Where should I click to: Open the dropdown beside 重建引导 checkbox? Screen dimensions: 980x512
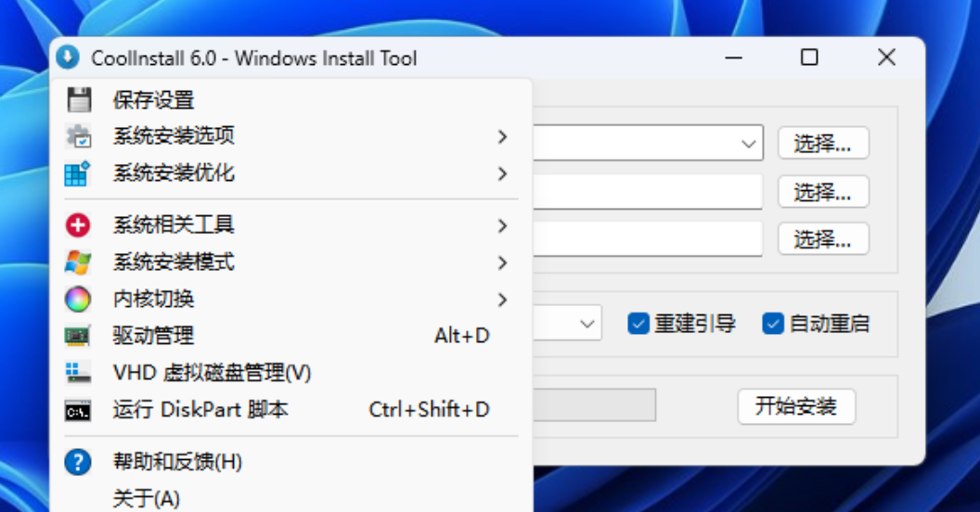587,324
